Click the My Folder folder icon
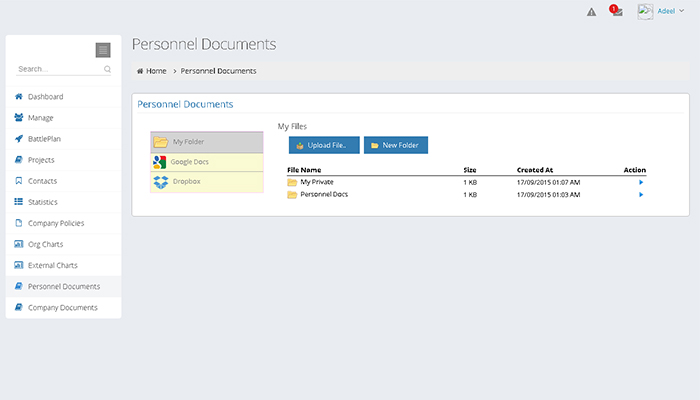Image resolution: width=700 pixels, height=400 pixels. (161, 142)
